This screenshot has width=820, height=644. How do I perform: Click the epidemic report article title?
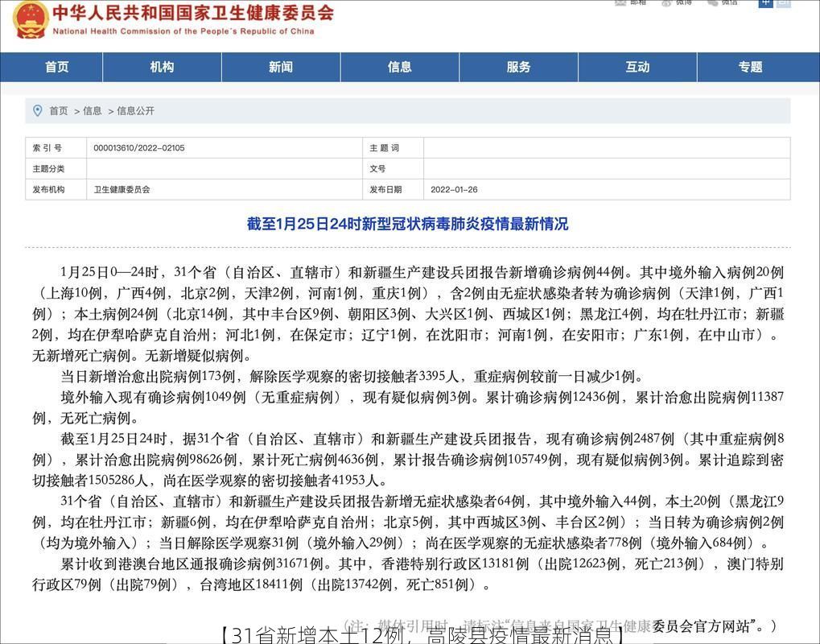410,224
